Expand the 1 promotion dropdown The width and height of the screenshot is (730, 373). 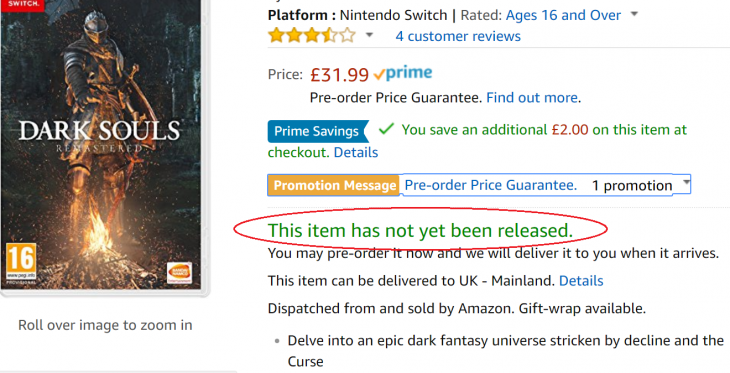point(641,185)
